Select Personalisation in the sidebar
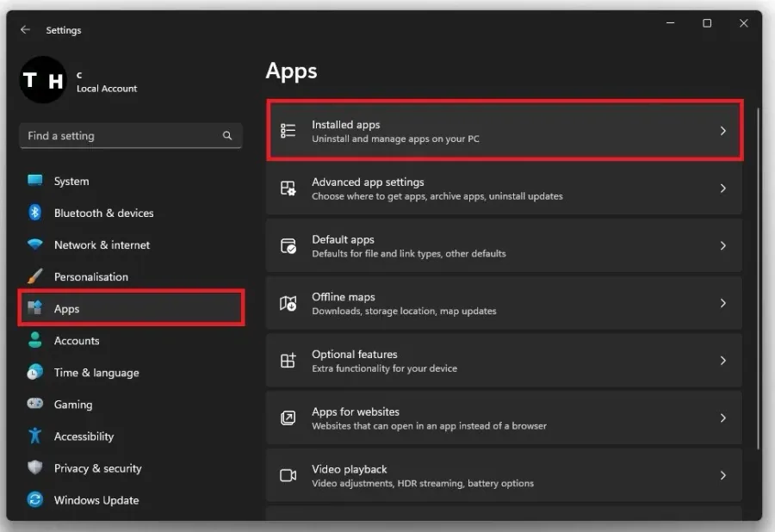The width and height of the screenshot is (775, 532). point(131,276)
